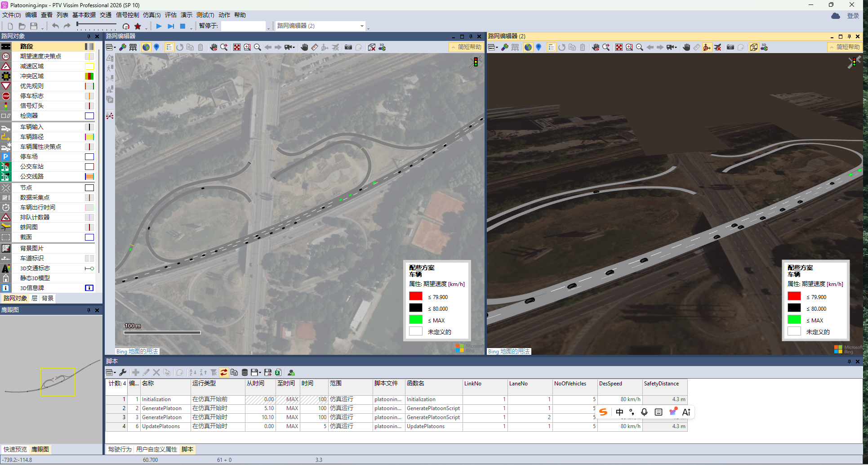
Task: Click yellow color swatch of 减速区域
Action: pos(89,66)
